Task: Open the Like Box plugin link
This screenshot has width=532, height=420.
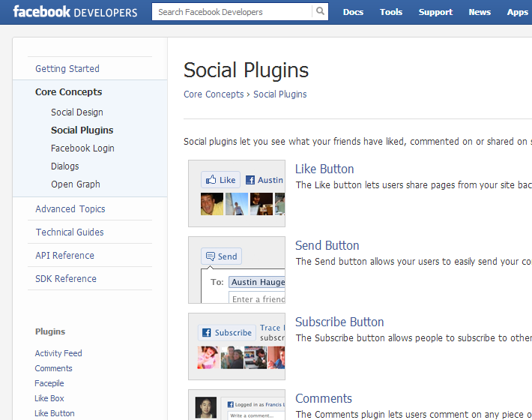Action: click(49, 398)
